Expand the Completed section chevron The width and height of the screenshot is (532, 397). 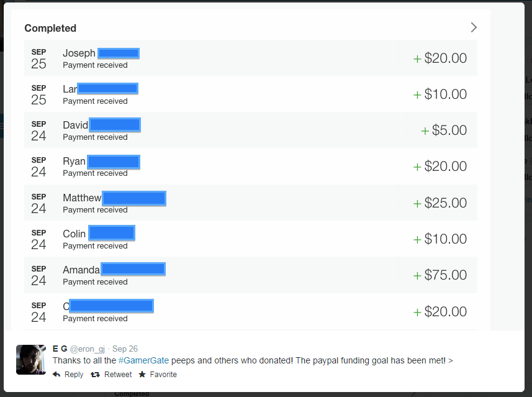[474, 27]
